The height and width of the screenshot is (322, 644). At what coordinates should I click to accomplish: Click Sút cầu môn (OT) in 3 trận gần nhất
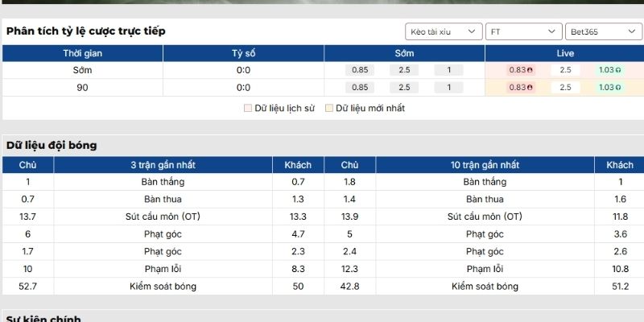[x=163, y=217]
